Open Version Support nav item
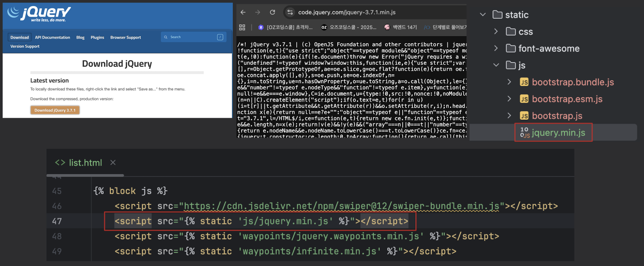Screen dimensions: 644x266 pyautogui.click(x=25, y=46)
